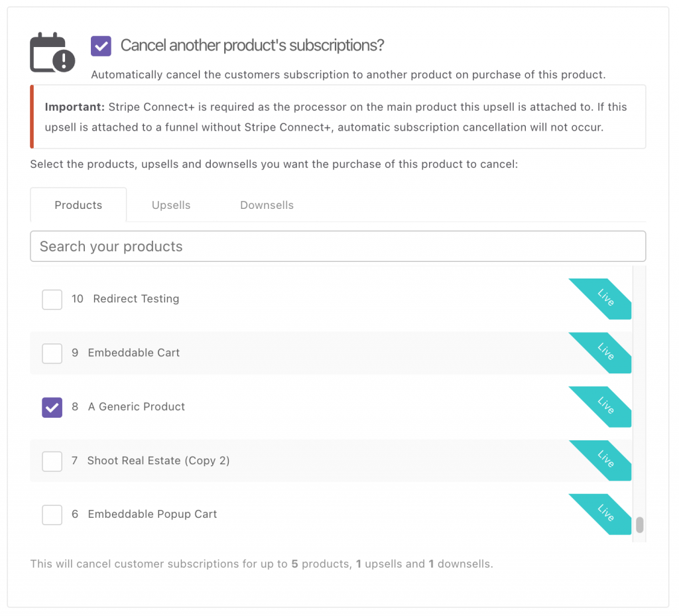Switch to the Upsells tab
Viewport: 679px width, 616px height.
(x=171, y=205)
